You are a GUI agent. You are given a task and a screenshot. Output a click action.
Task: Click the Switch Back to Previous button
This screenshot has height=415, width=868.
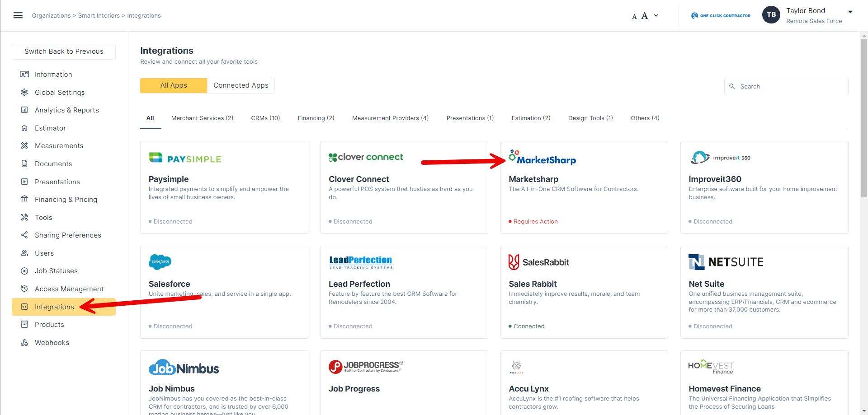[x=64, y=51]
